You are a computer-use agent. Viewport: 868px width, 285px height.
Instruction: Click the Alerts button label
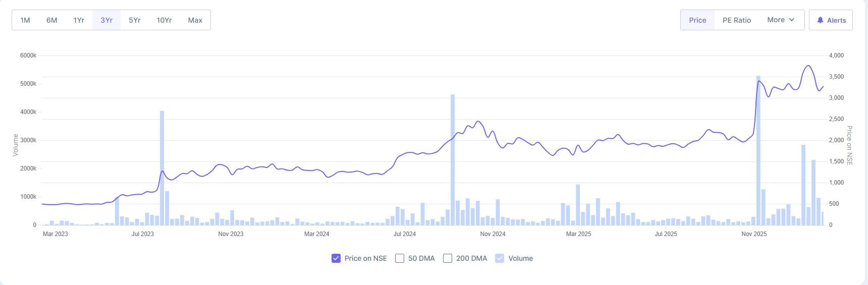(x=836, y=20)
